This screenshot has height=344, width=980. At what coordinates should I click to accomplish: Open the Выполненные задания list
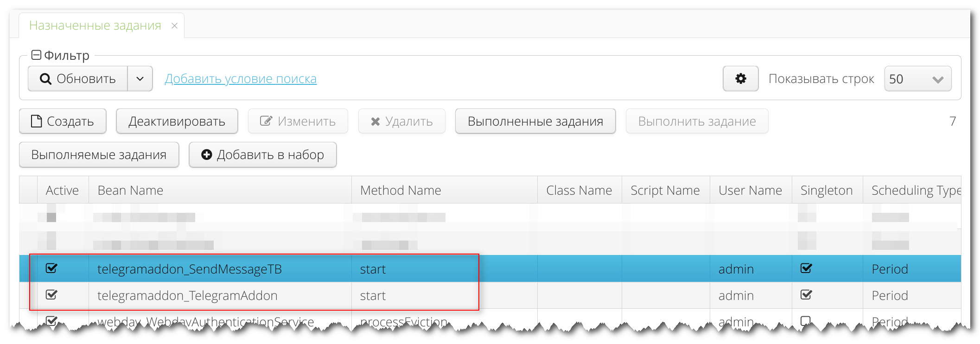[535, 121]
